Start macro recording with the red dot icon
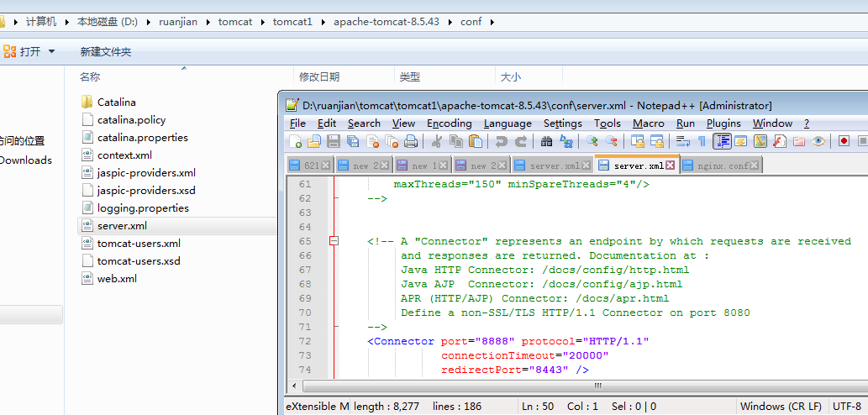Viewport: 868px width, 415px height. 844,141
